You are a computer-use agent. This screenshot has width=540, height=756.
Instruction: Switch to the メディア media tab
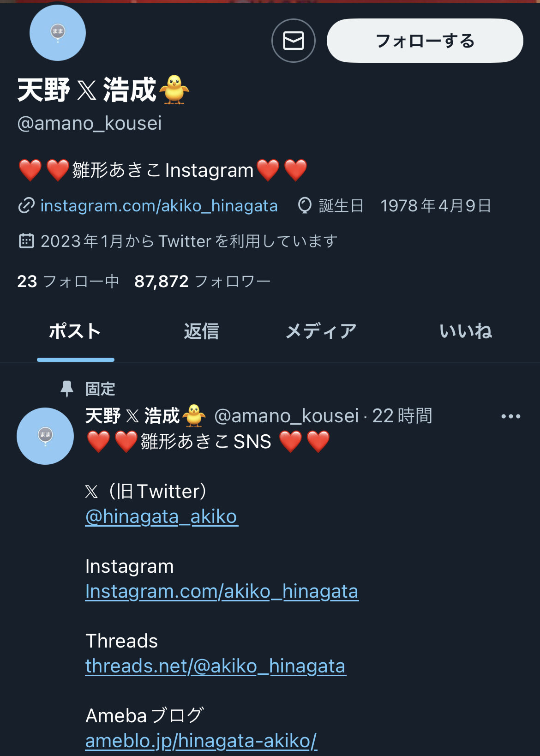[x=321, y=331]
